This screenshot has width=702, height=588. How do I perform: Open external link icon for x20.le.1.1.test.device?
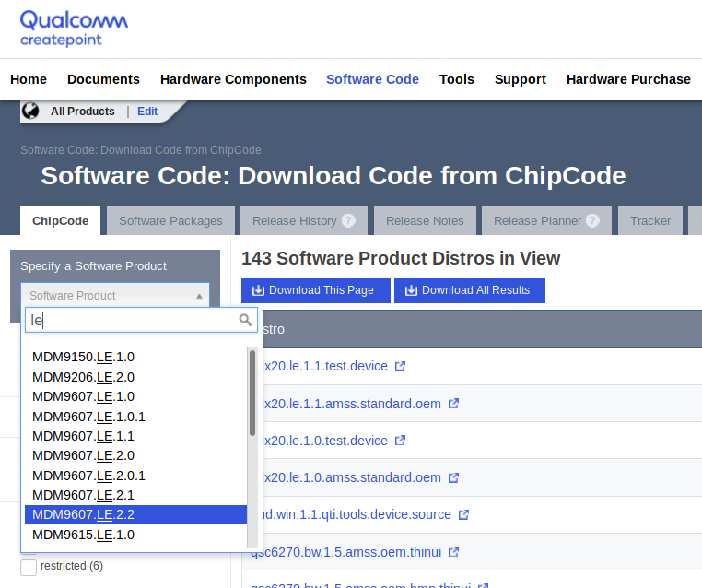[400, 366]
